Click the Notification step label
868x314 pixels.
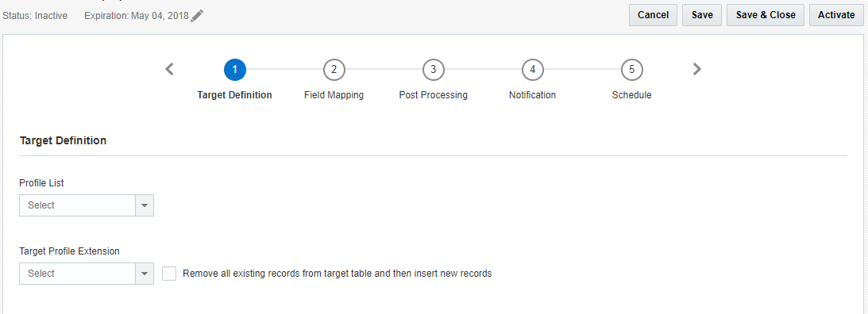[533, 95]
